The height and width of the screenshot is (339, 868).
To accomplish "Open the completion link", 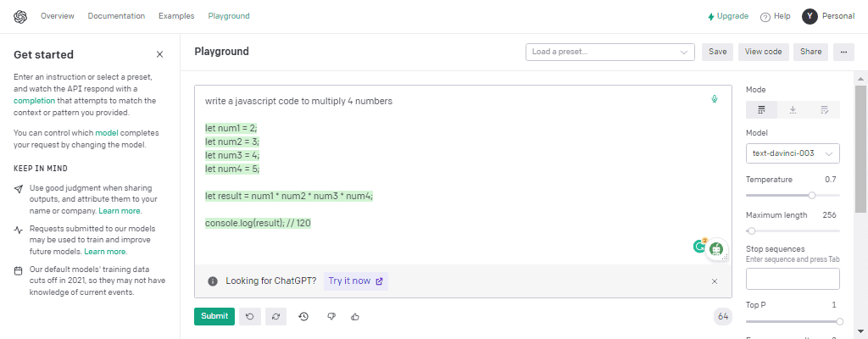I will 34,101.
